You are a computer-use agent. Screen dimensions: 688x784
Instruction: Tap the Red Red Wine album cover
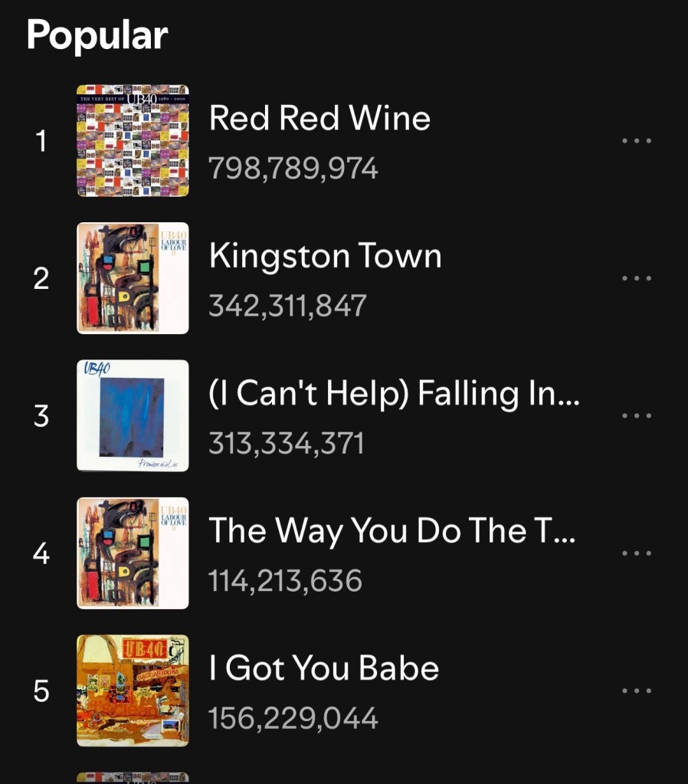(133, 141)
